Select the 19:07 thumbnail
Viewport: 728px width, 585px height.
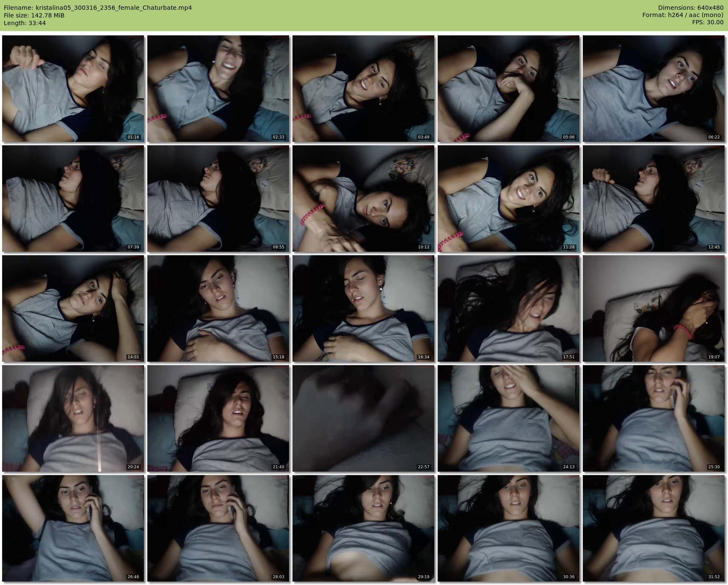click(x=654, y=308)
